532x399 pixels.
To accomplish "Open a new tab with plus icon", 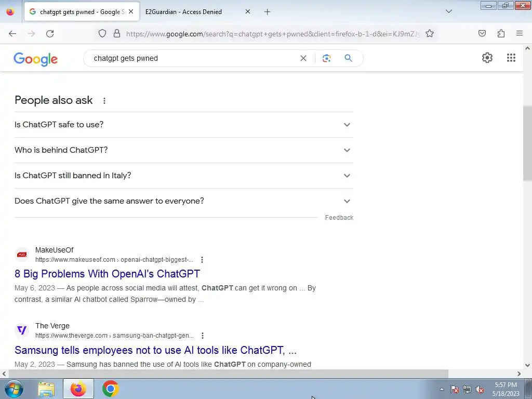I will pos(268,12).
